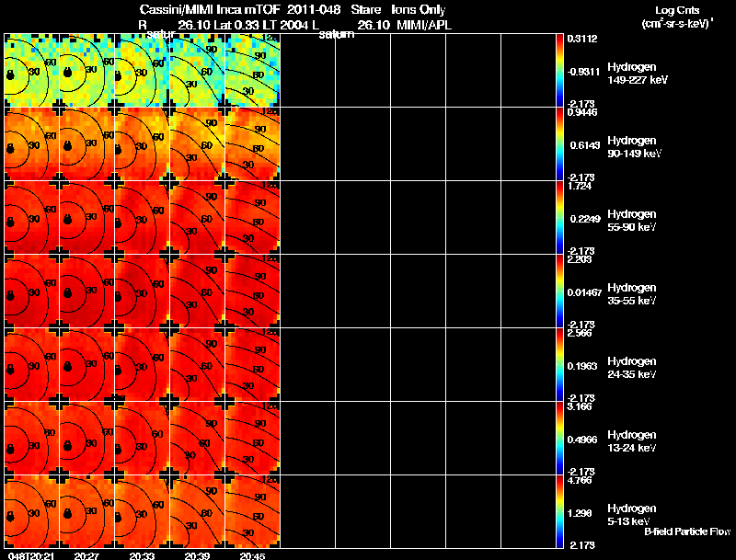This screenshot has height=560, width=736.
Task: Click the '20:33' time label
Action: click(143, 555)
